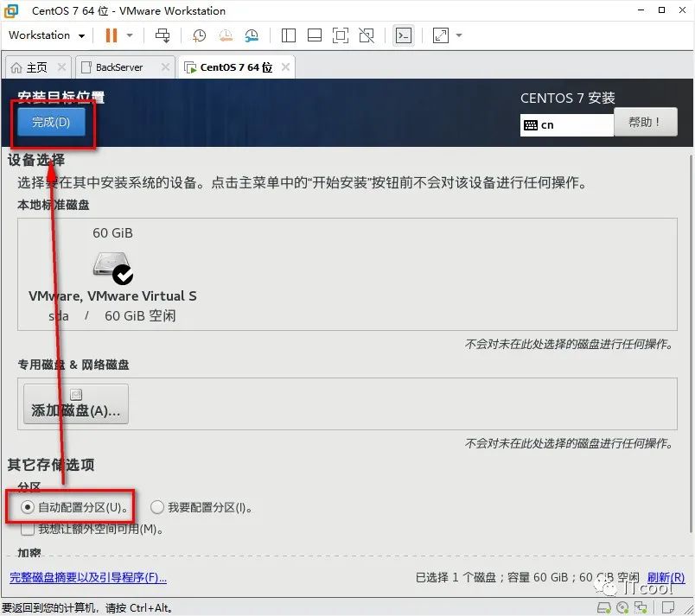This screenshot has height=616, width=695.
Task: Revert the virtual machine to snapshot
Action: click(226, 35)
